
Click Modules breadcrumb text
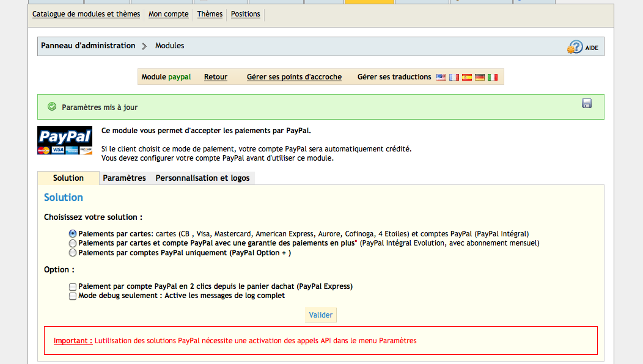point(170,45)
